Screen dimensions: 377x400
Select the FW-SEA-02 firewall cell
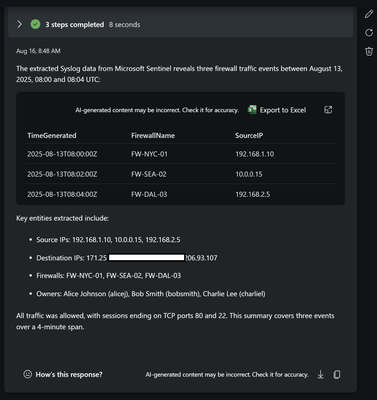[x=149, y=174]
